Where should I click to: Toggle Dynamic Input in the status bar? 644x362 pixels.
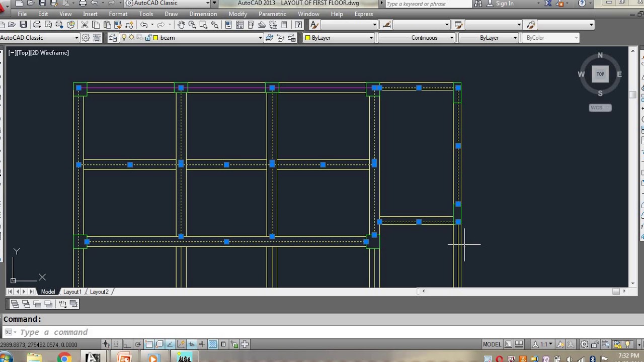pos(191,344)
